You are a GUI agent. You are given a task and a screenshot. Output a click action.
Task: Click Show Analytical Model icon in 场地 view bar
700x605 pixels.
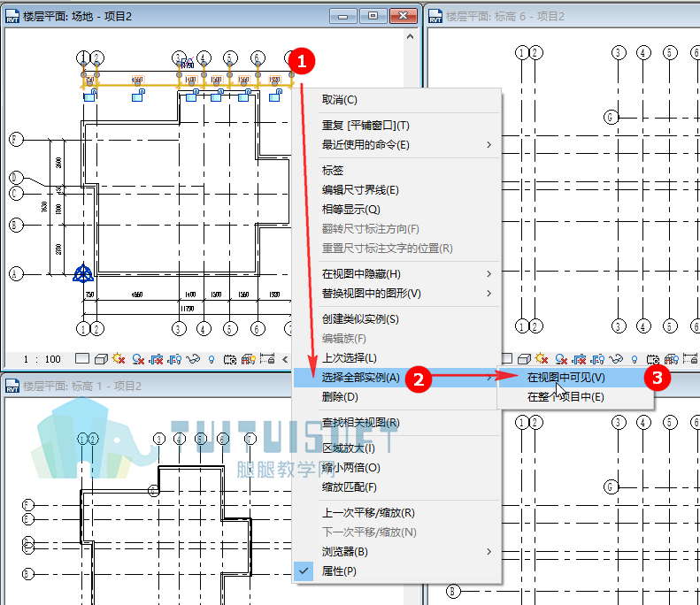tap(248, 359)
